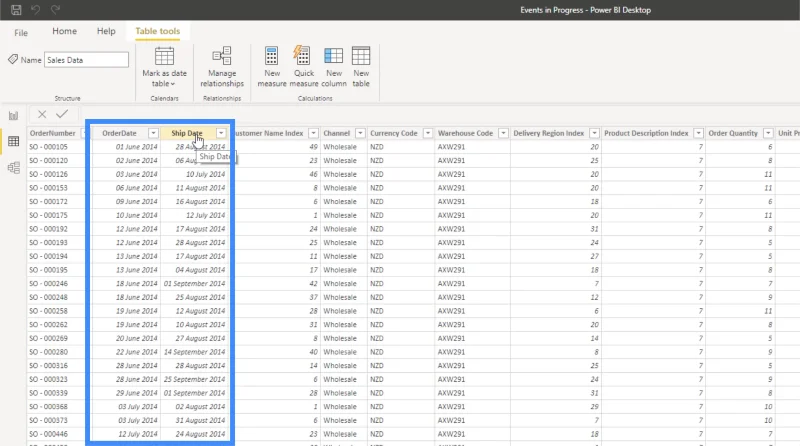The height and width of the screenshot is (446, 800).
Task: Select the Currency Code column header
Action: (394, 133)
